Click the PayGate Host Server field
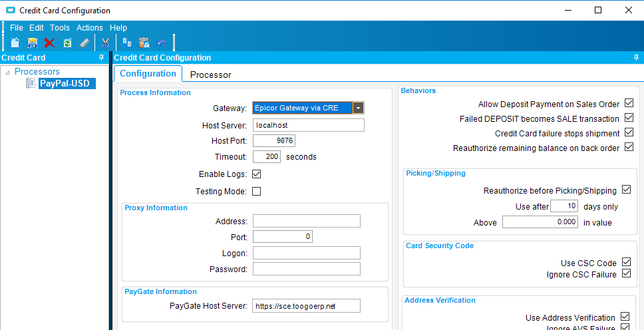Screen dimensions: 644x330 coord(307,306)
